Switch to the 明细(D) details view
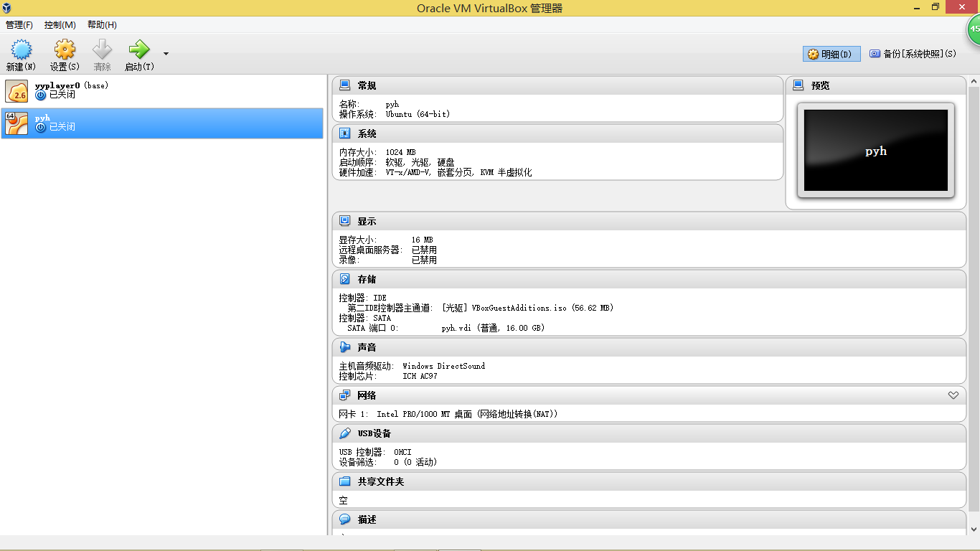The width and height of the screenshot is (980, 551). tap(831, 54)
